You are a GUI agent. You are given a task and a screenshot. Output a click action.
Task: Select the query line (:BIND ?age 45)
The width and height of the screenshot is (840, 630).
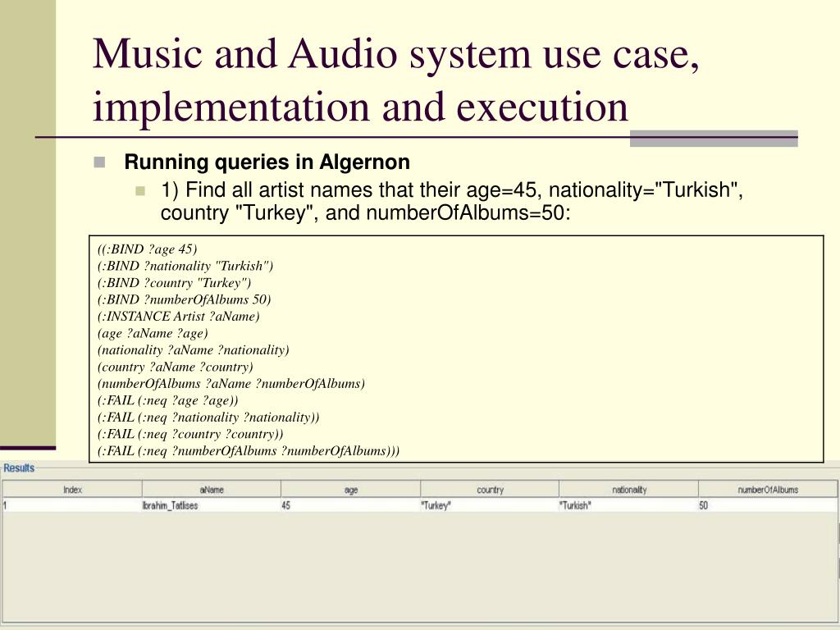click(x=148, y=249)
